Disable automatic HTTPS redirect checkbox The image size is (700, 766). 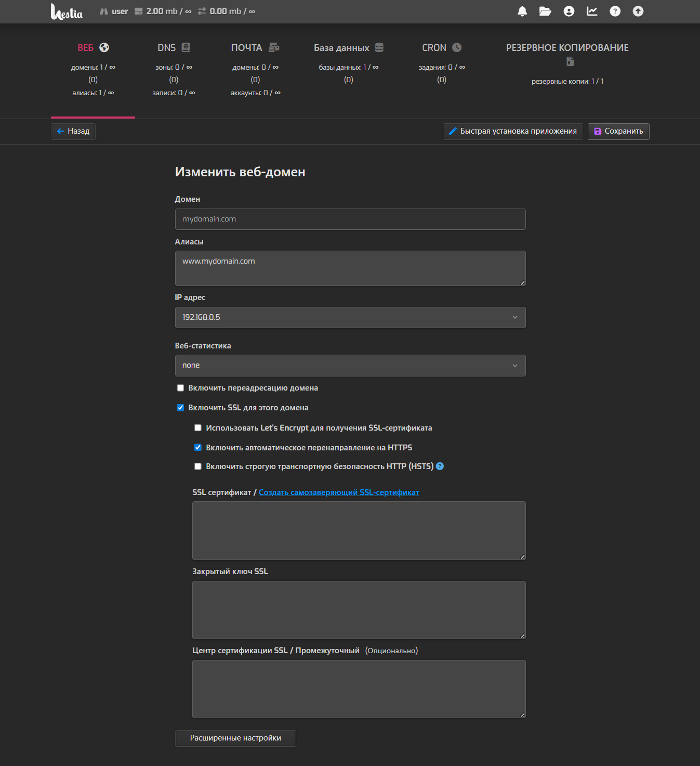(198, 447)
